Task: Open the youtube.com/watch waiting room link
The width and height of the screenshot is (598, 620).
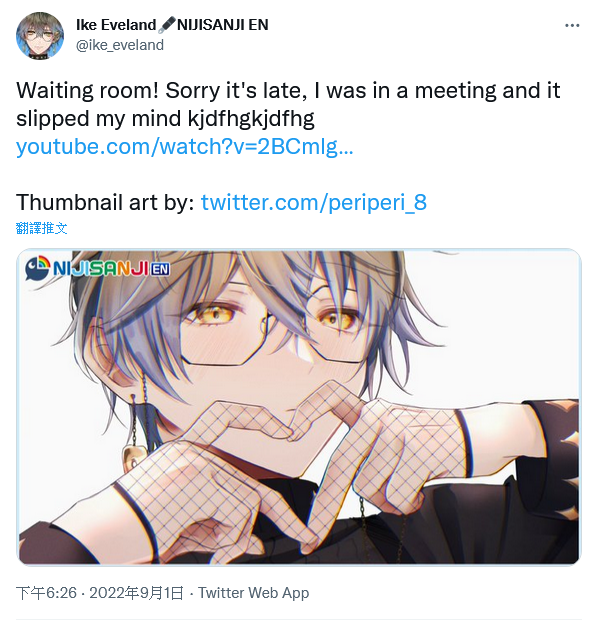Action: click(x=184, y=147)
